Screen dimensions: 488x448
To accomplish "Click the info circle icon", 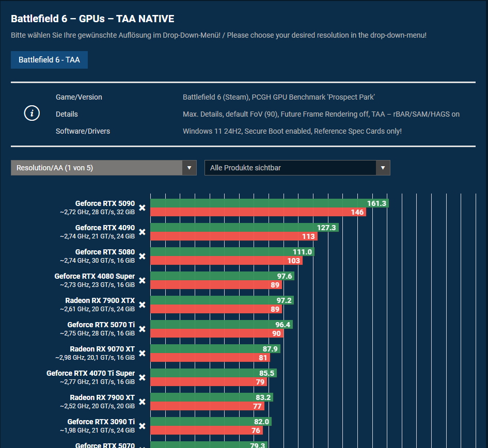I will [x=32, y=113].
